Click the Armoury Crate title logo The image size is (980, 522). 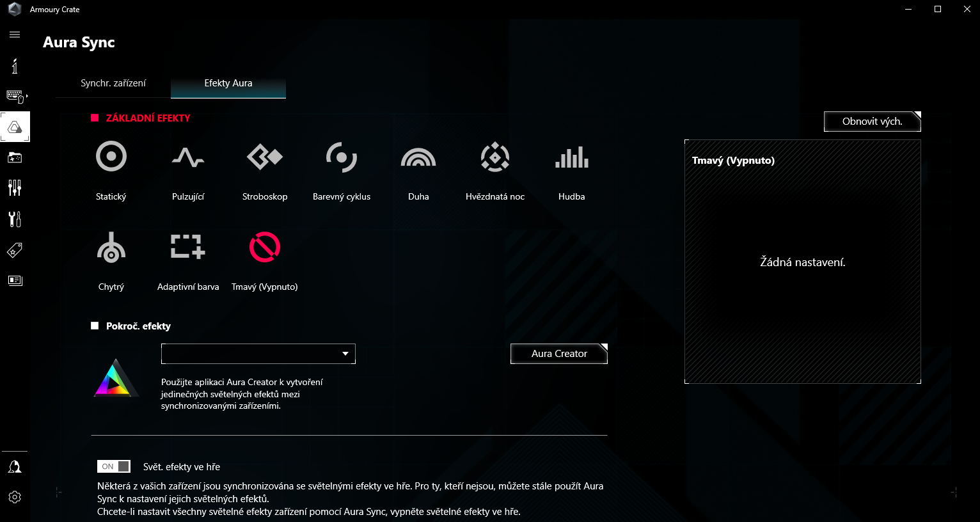[15, 10]
